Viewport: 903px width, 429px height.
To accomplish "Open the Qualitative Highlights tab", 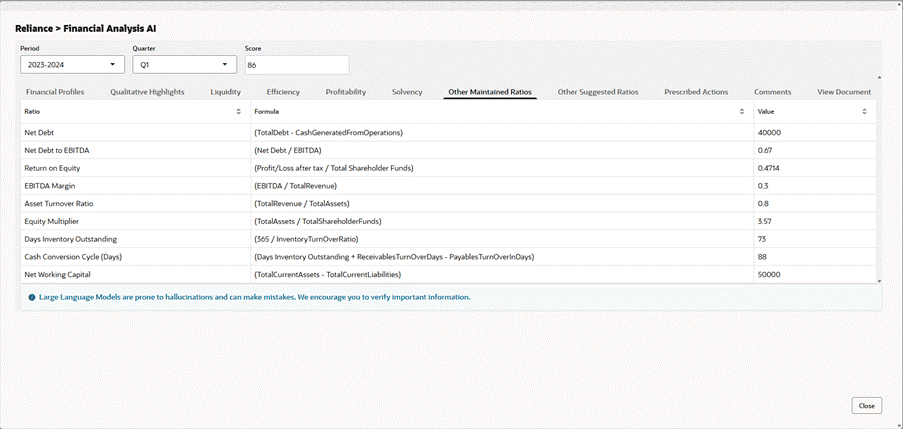I will tap(147, 92).
